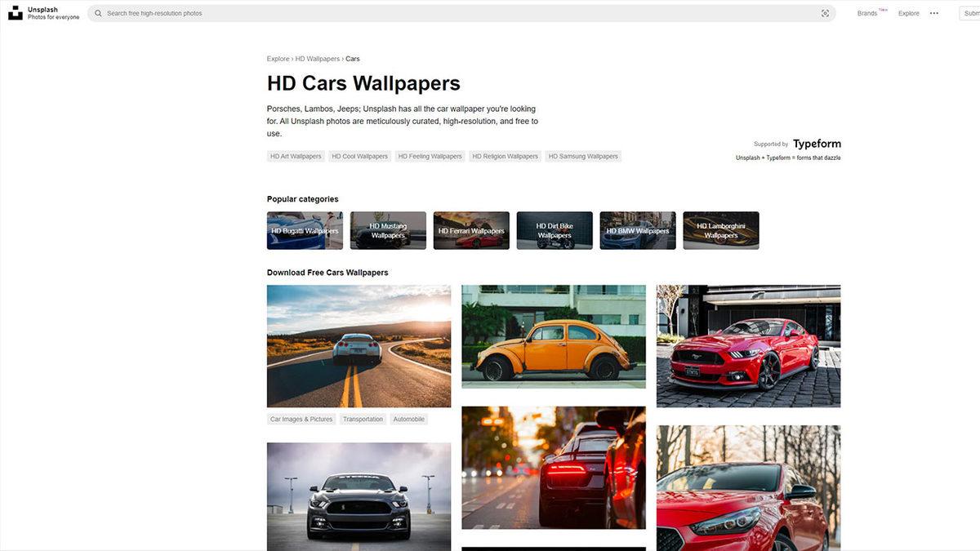Open the HD Dirt Bike Wallpapers category
Screen dimensions: 980x551
point(555,230)
